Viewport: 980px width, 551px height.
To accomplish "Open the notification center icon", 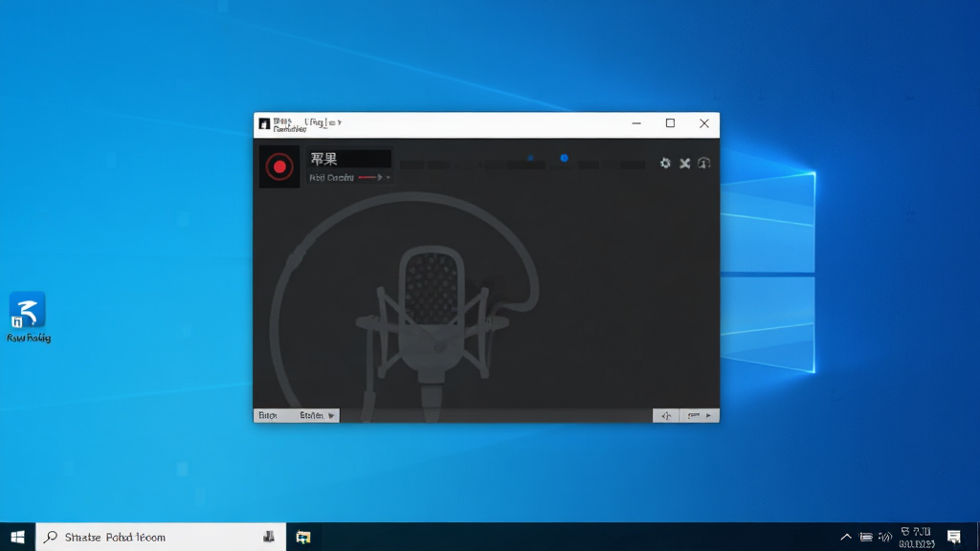I will (x=954, y=537).
